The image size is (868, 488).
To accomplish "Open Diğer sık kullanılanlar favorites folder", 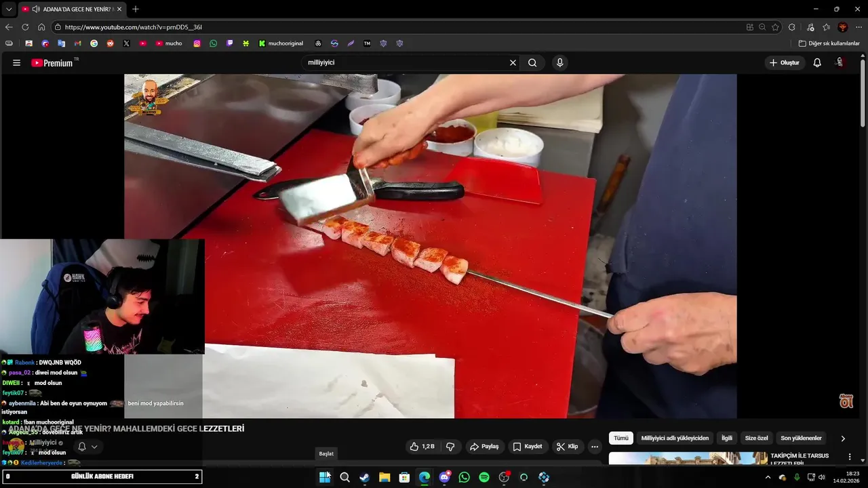I will pos(829,43).
